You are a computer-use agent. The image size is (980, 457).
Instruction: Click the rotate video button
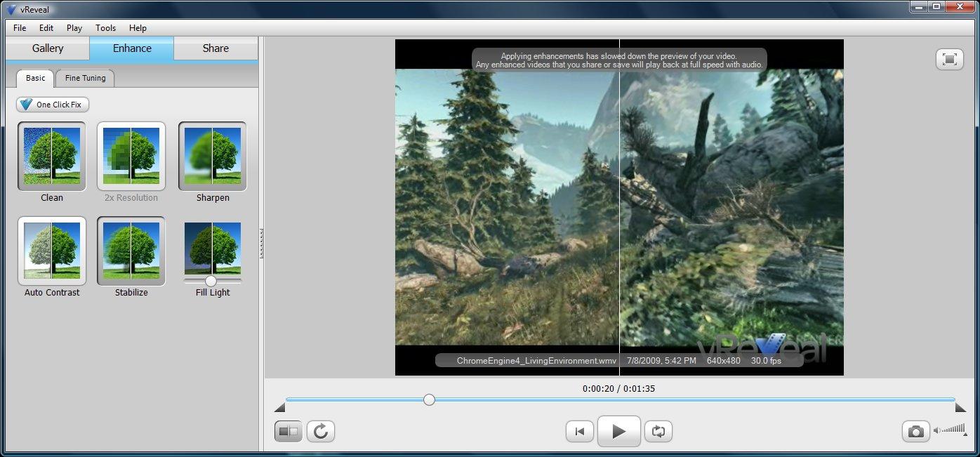(x=321, y=431)
